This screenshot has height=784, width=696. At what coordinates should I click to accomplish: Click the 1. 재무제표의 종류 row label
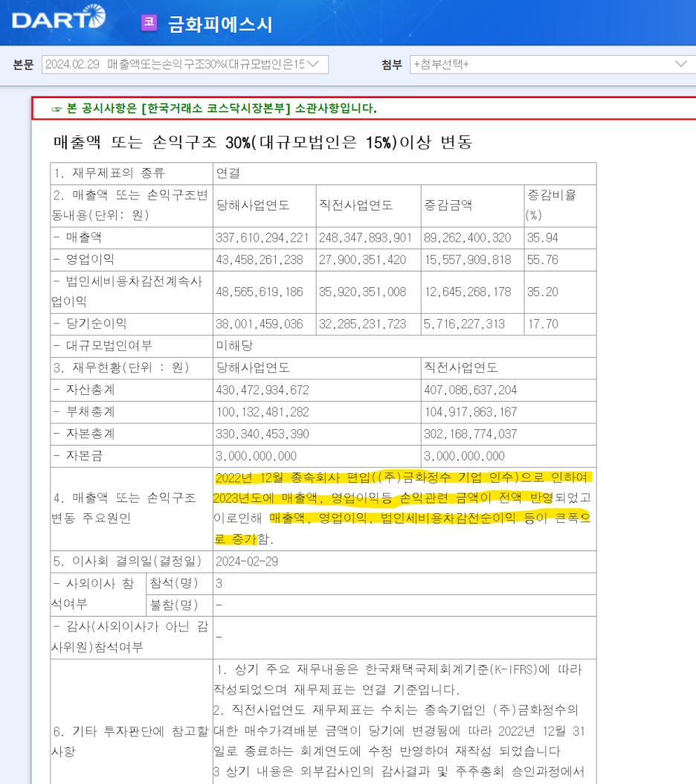109,173
